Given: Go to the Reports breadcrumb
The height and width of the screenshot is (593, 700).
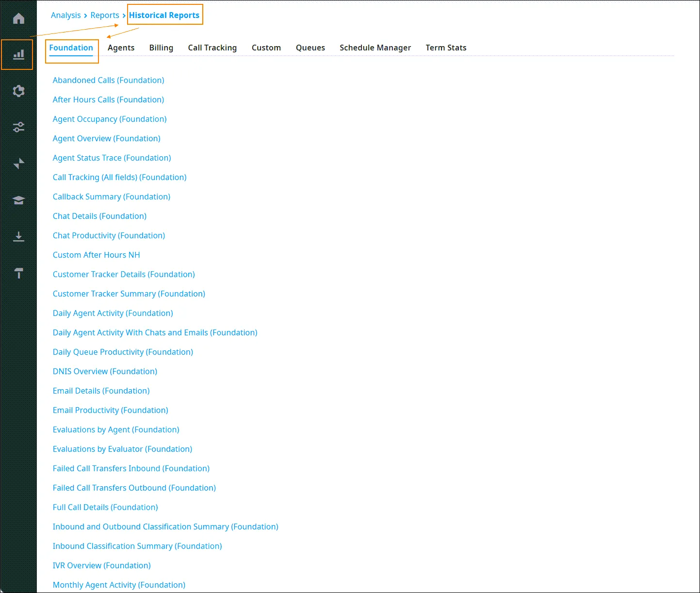Looking at the screenshot, I should (x=105, y=15).
